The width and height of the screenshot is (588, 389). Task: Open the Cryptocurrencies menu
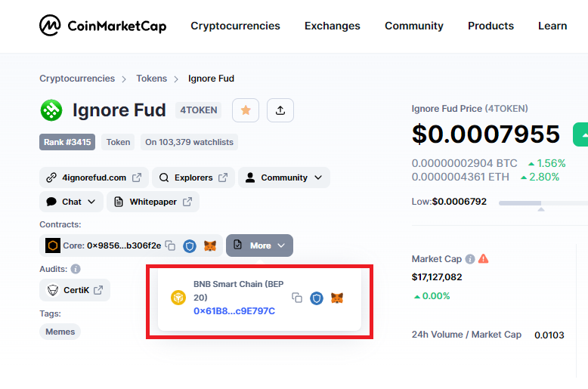click(235, 26)
